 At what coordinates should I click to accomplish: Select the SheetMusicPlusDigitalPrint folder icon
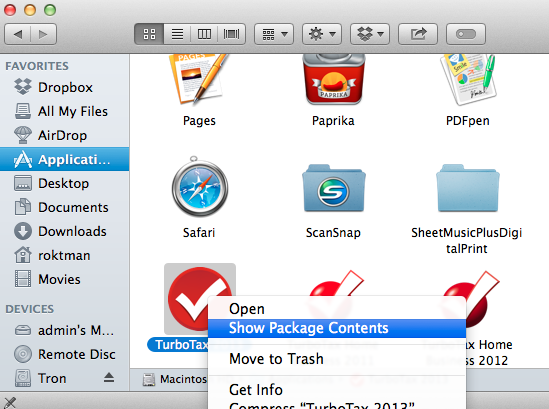click(x=468, y=188)
